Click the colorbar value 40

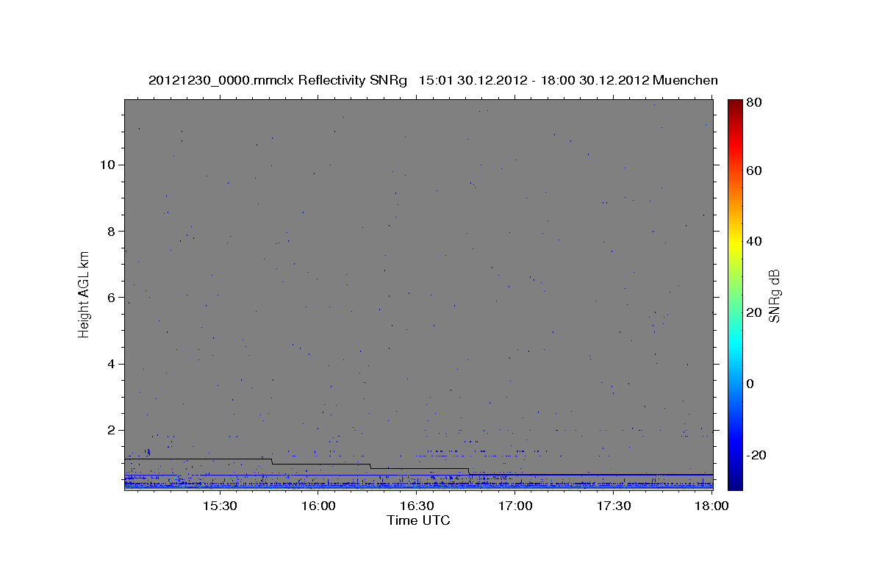[755, 241]
